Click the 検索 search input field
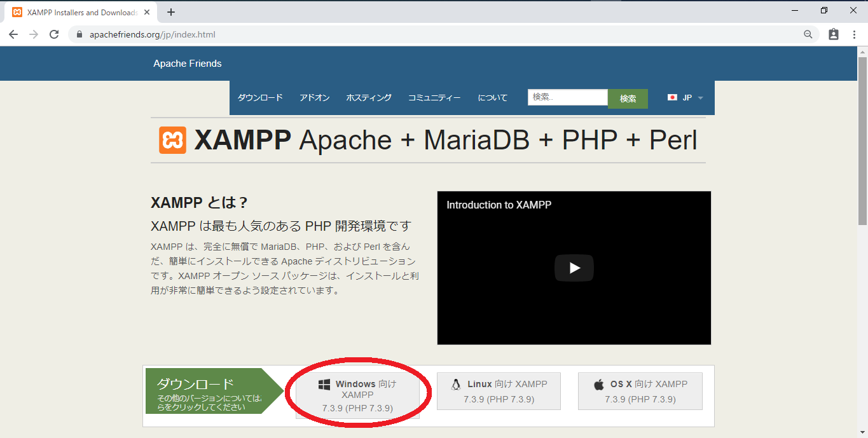 (568, 97)
